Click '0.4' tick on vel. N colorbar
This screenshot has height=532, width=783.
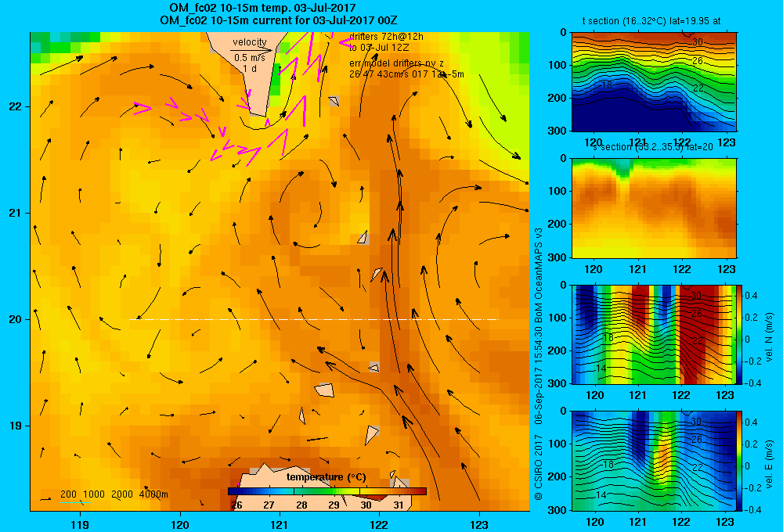[751, 296]
